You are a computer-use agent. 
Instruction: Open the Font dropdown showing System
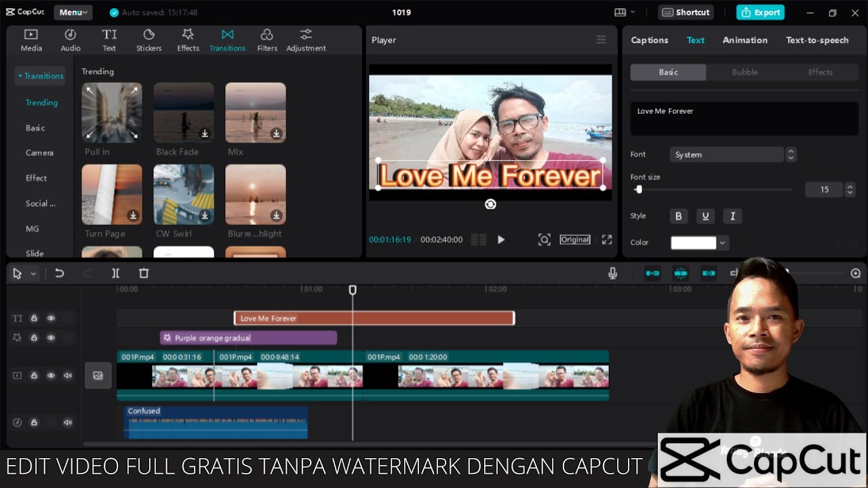click(x=726, y=155)
